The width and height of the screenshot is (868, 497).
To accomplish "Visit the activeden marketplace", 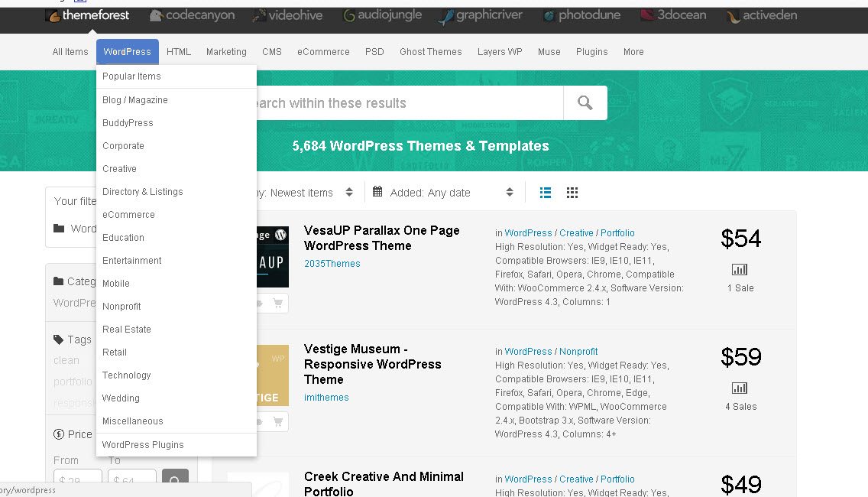I will click(x=763, y=15).
